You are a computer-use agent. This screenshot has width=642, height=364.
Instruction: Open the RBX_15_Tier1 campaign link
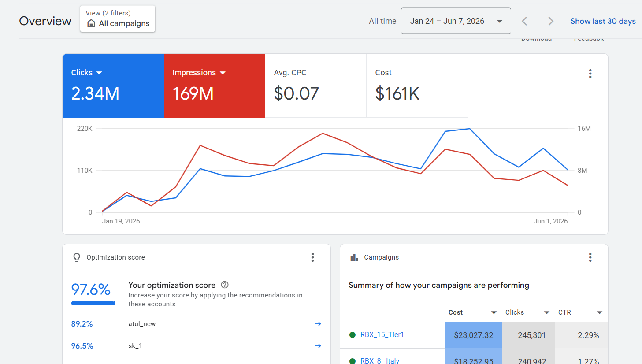382,335
